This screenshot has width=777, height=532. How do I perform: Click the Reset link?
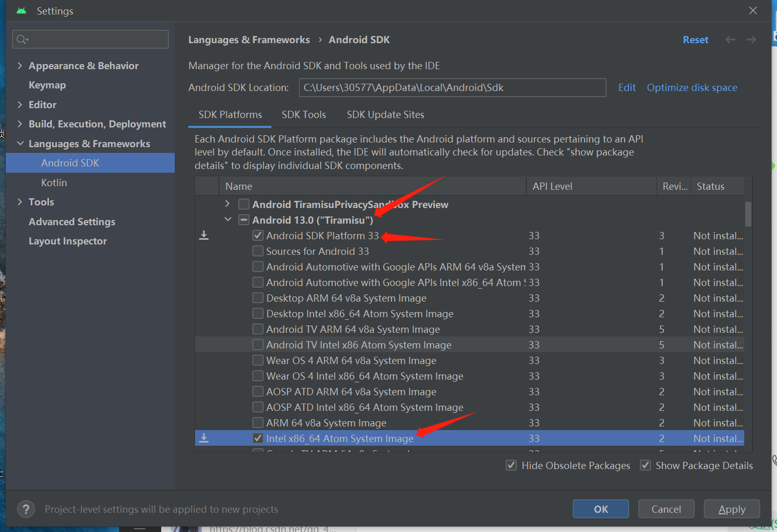tap(695, 40)
